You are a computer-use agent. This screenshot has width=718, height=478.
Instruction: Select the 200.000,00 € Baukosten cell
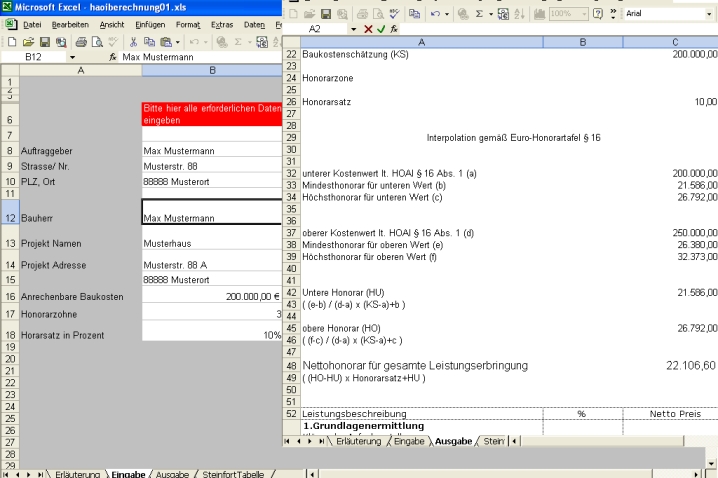point(211,297)
